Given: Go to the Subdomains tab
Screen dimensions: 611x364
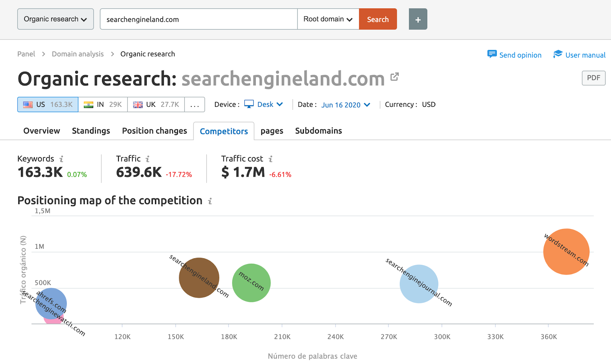Looking at the screenshot, I should [318, 131].
